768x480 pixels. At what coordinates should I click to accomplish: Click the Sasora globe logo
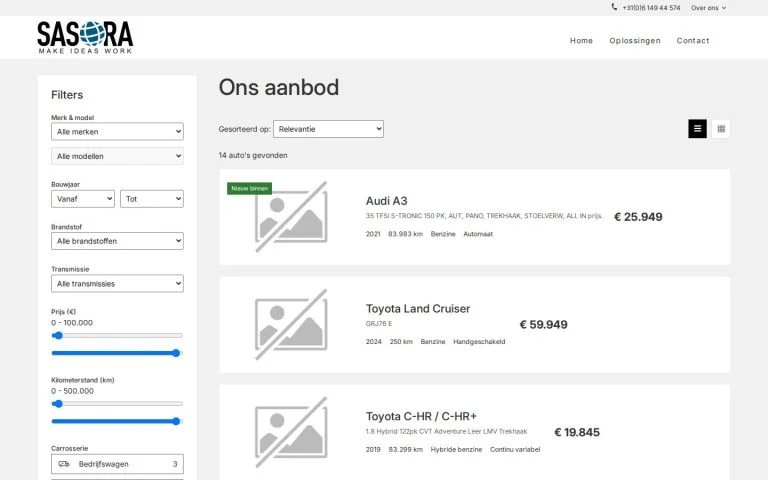tap(85, 38)
